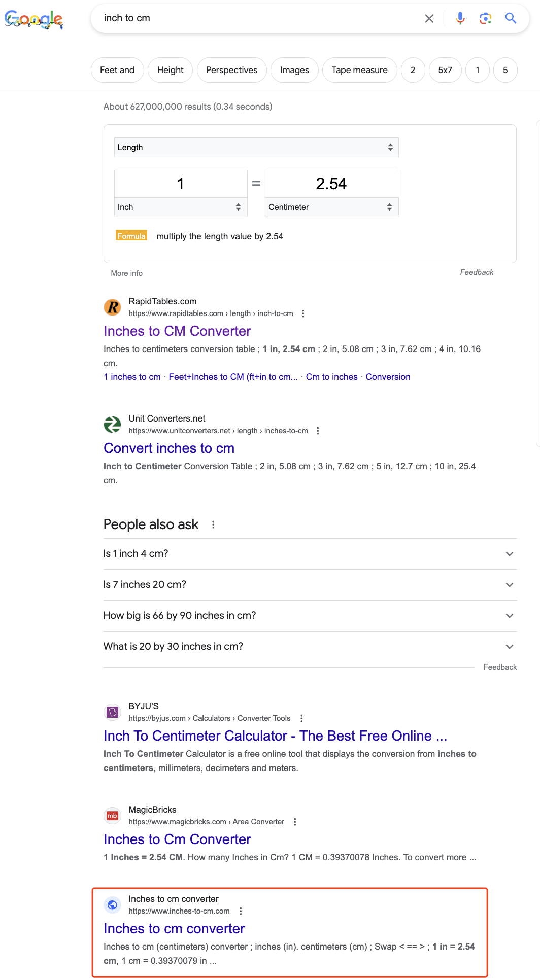The width and height of the screenshot is (540, 980).
Task: Expand the question 'Is 1 inch 4 cm?'
Action: pyautogui.click(x=310, y=554)
